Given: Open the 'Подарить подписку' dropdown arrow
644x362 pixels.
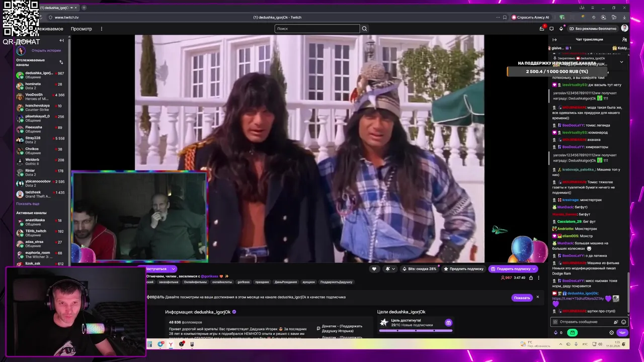Looking at the screenshot, I should 534,269.
